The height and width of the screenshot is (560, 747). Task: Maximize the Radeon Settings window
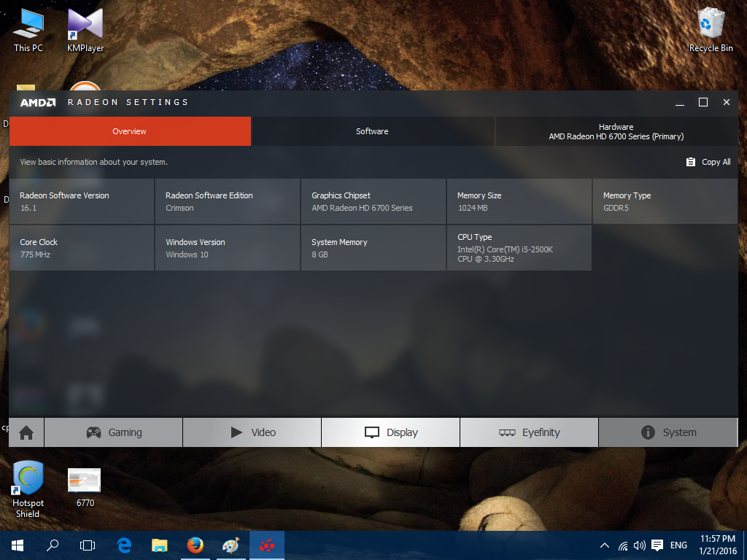(x=703, y=102)
